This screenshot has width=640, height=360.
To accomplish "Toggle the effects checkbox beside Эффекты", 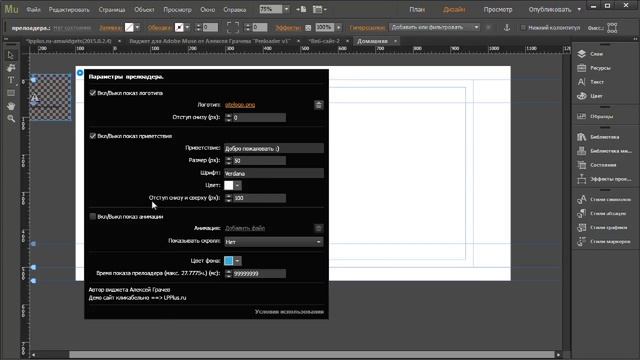I will coord(308,28).
